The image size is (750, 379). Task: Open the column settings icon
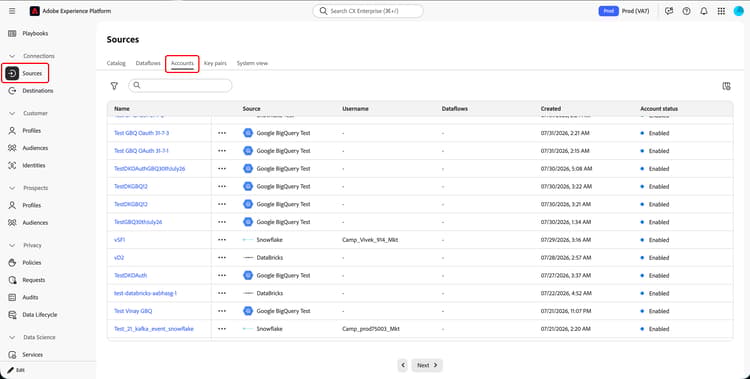click(x=726, y=86)
